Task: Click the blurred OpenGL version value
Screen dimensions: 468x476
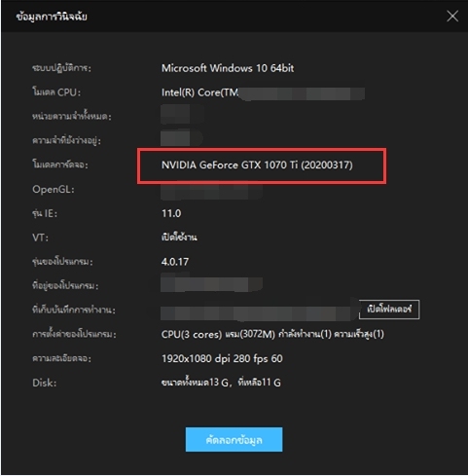Action: pyautogui.click(x=211, y=192)
